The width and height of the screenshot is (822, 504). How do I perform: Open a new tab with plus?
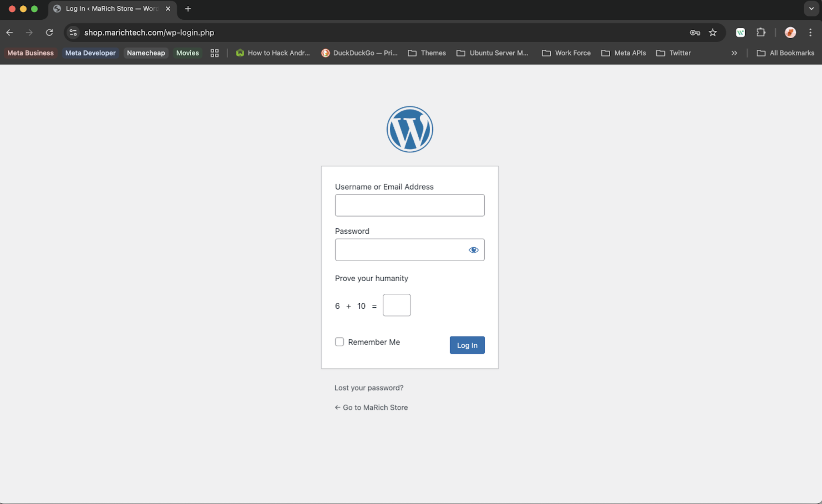(188, 9)
